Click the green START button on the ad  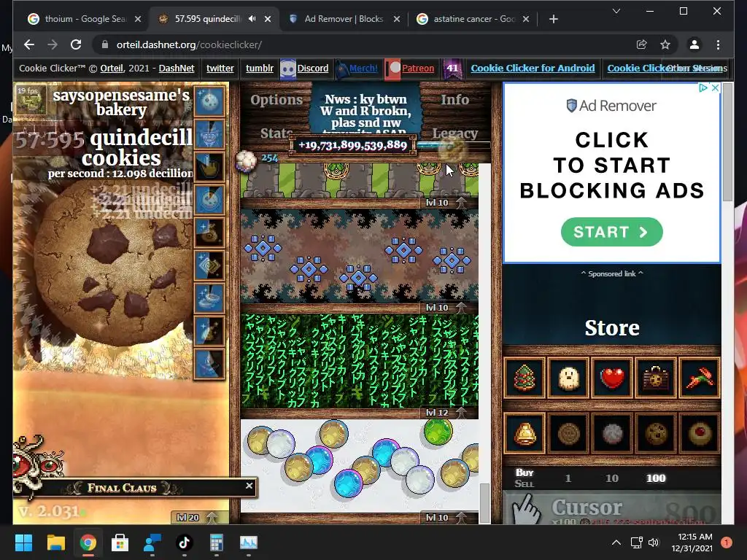pos(612,232)
